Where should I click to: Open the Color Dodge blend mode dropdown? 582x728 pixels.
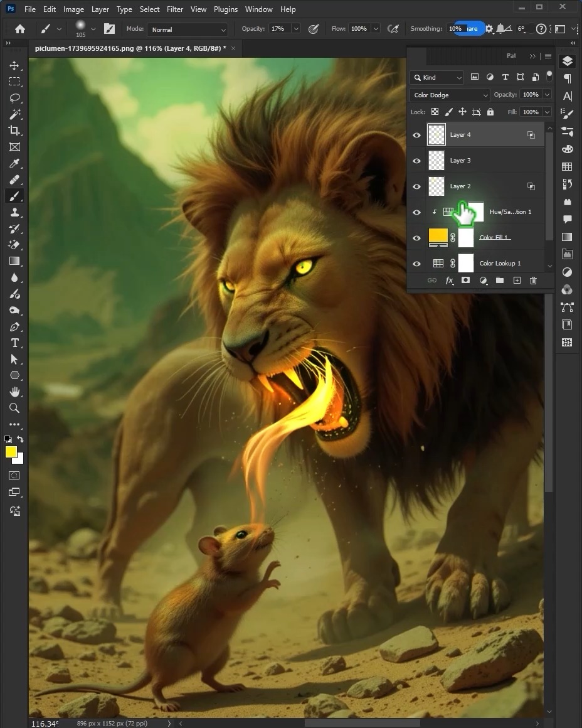click(x=450, y=95)
